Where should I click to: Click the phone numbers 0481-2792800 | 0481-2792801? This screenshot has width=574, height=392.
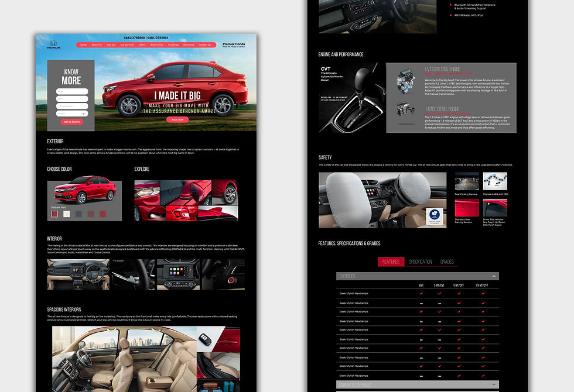coord(146,37)
